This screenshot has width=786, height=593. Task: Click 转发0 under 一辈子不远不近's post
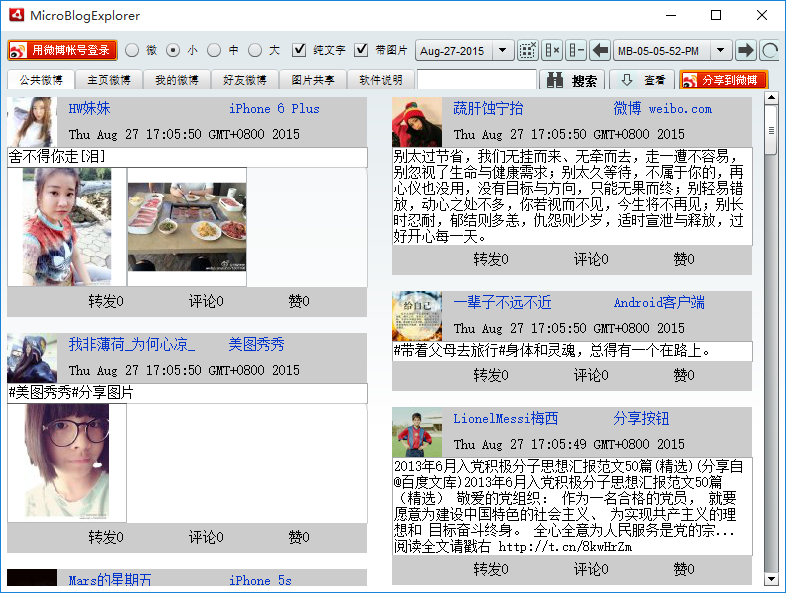[491, 375]
